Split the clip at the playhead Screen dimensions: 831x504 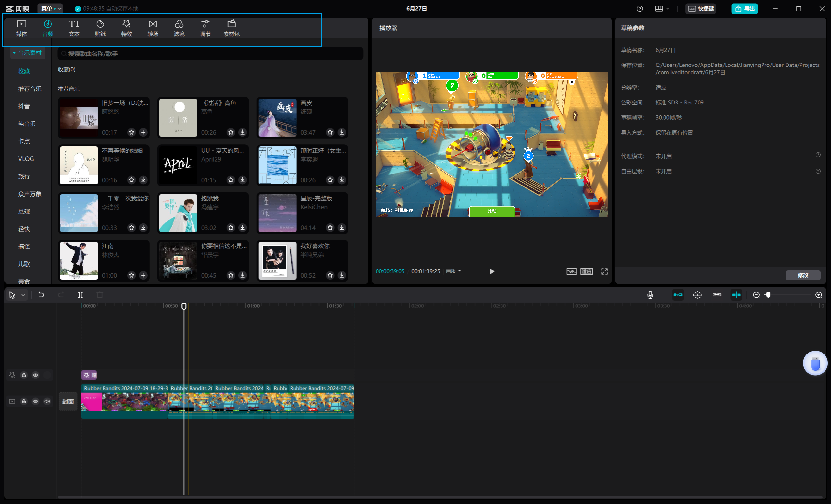pyautogui.click(x=80, y=295)
